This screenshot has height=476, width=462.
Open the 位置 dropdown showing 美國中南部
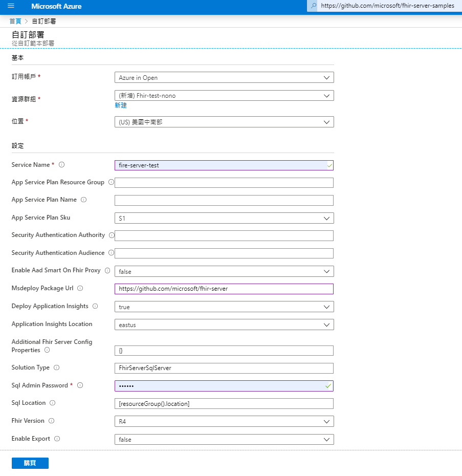[x=224, y=122]
